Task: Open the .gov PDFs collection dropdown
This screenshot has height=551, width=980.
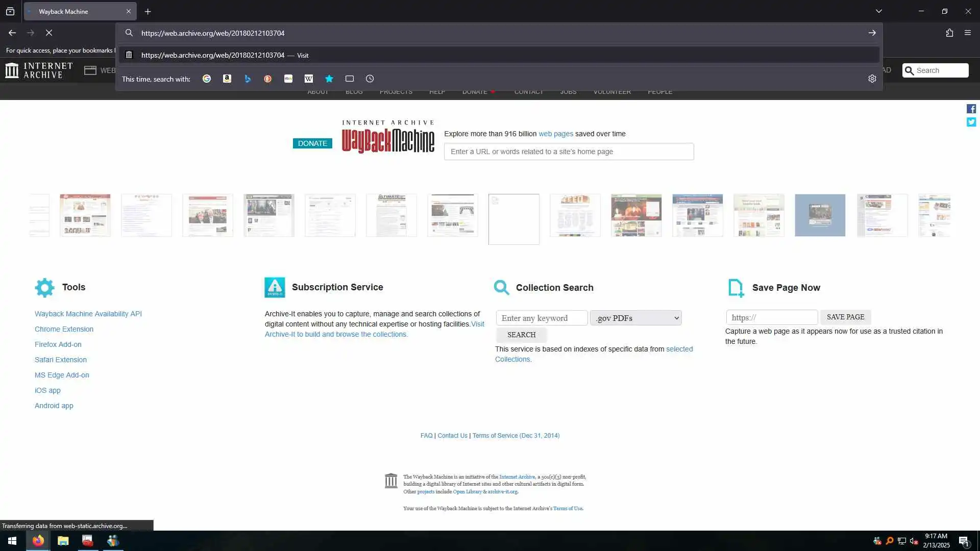Action: point(635,318)
